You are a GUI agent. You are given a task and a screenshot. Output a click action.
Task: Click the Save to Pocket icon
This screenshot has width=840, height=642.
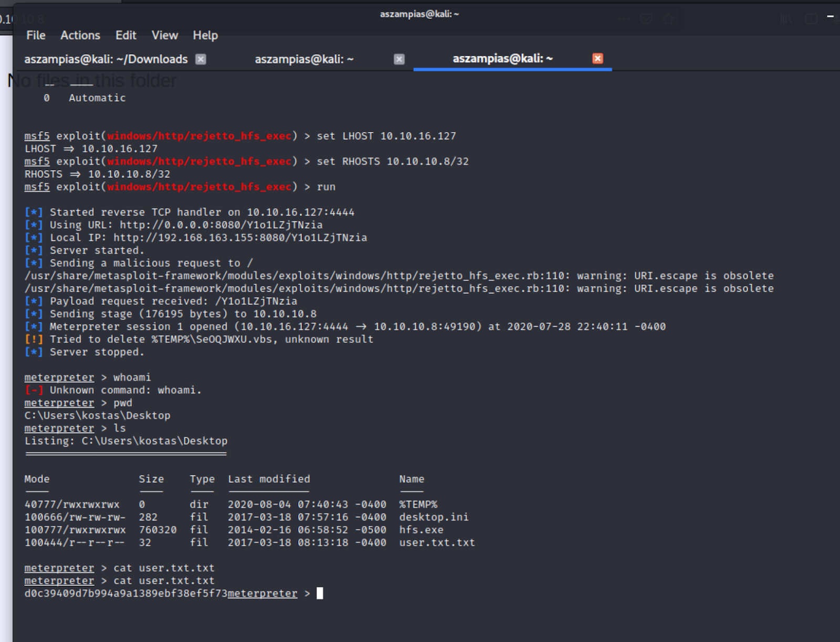point(647,19)
